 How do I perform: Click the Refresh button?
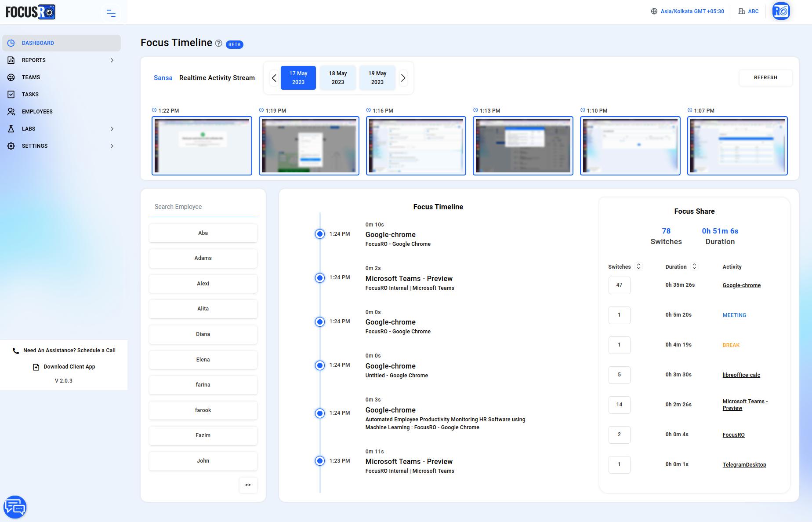tap(765, 78)
